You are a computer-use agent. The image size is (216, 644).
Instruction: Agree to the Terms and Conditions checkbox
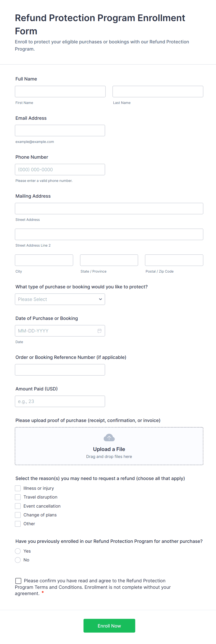point(18,581)
